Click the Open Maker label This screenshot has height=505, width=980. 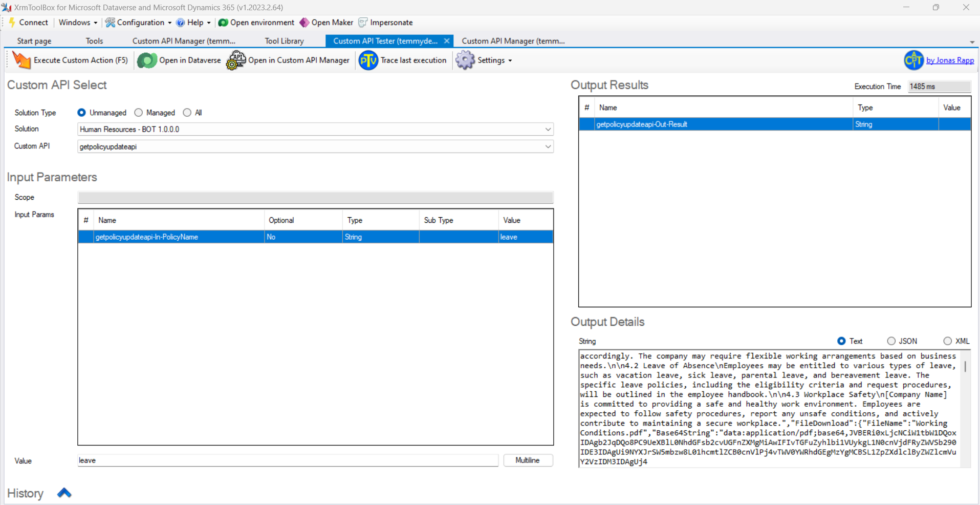click(332, 23)
